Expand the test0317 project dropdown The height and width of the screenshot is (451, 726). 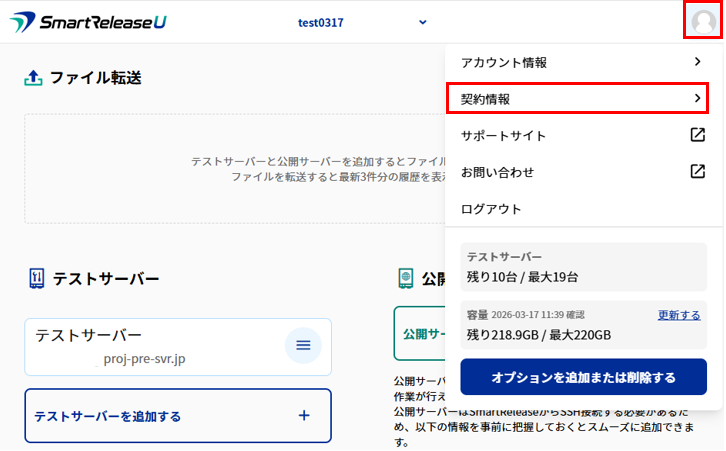[x=422, y=22]
